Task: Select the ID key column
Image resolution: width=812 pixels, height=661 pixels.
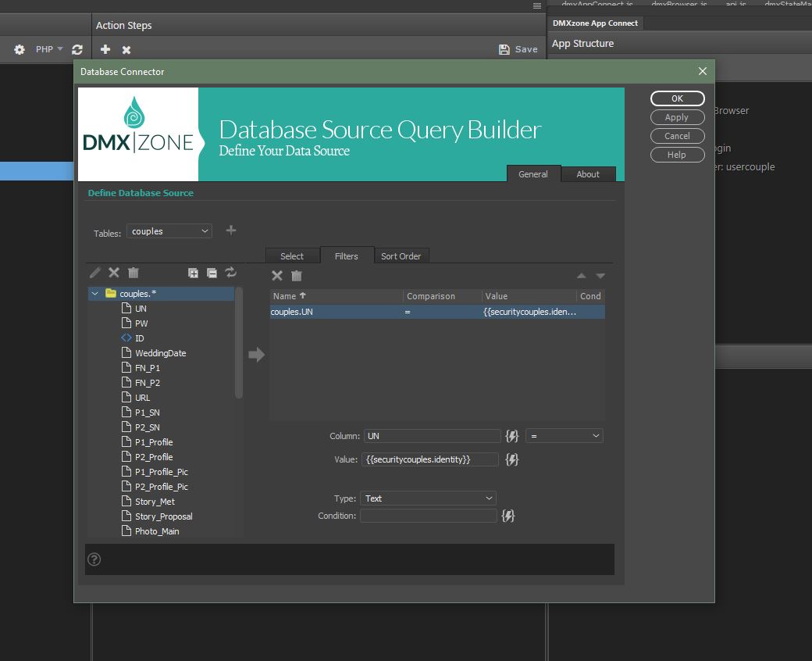Action: pos(139,338)
